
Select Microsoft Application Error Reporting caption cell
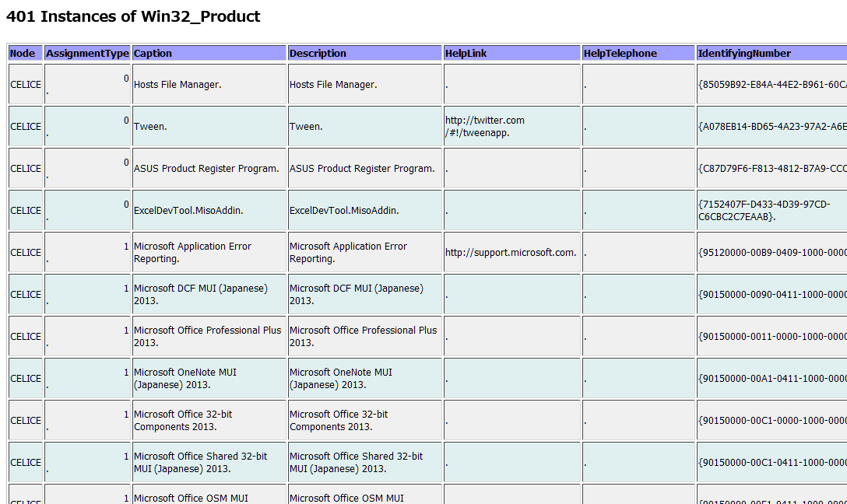[192, 252]
